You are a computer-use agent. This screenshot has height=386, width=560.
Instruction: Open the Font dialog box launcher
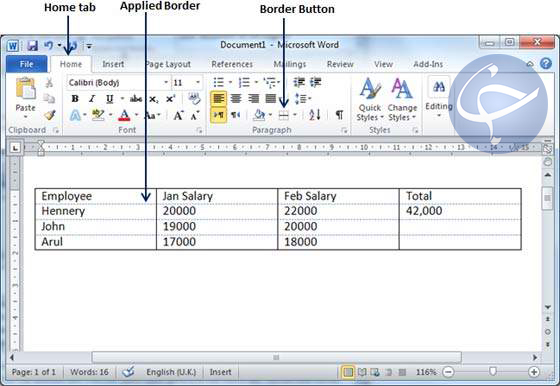pos(199,131)
